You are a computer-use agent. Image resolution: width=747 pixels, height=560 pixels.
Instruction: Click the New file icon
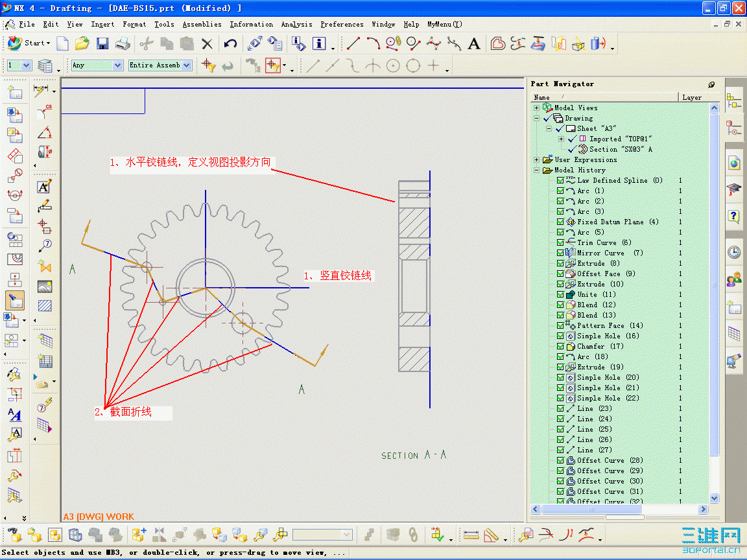click(62, 44)
